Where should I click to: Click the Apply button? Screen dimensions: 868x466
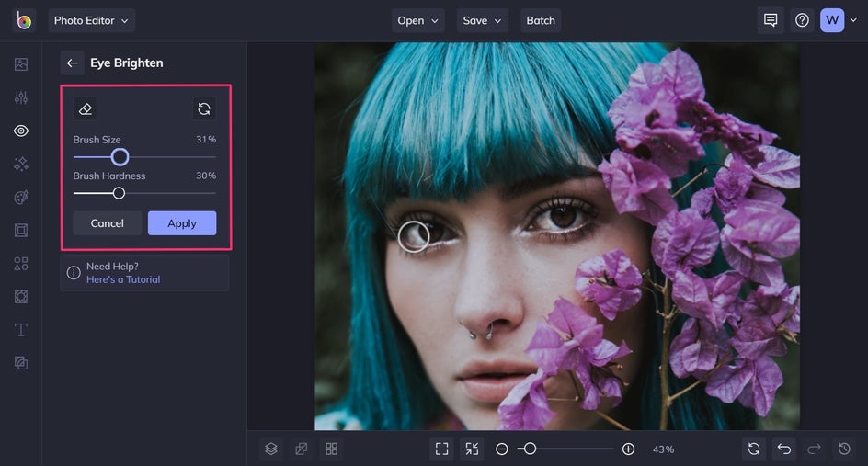182,223
